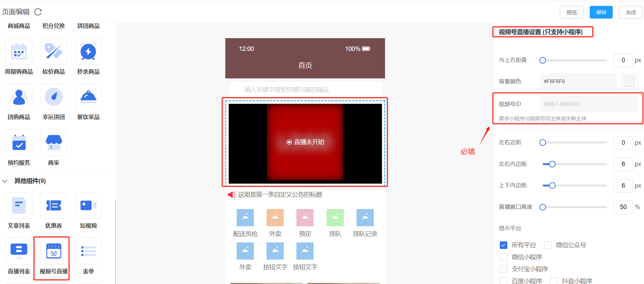Add the 预约服务 booking component
The width and height of the screenshot is (644, 284).
19,143
